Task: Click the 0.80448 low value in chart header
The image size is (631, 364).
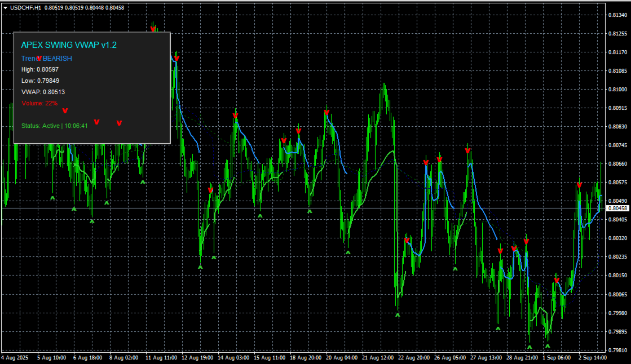Action: point(94,8)
